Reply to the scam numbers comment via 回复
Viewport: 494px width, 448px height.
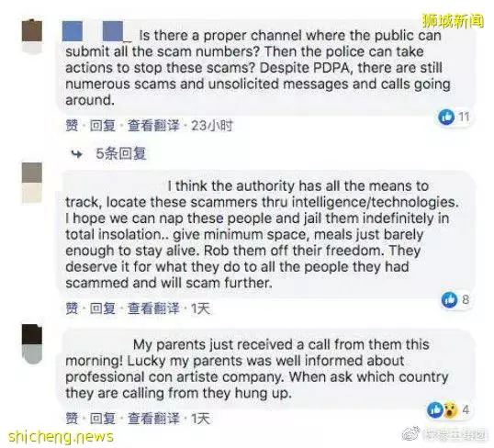click(103, 126)
